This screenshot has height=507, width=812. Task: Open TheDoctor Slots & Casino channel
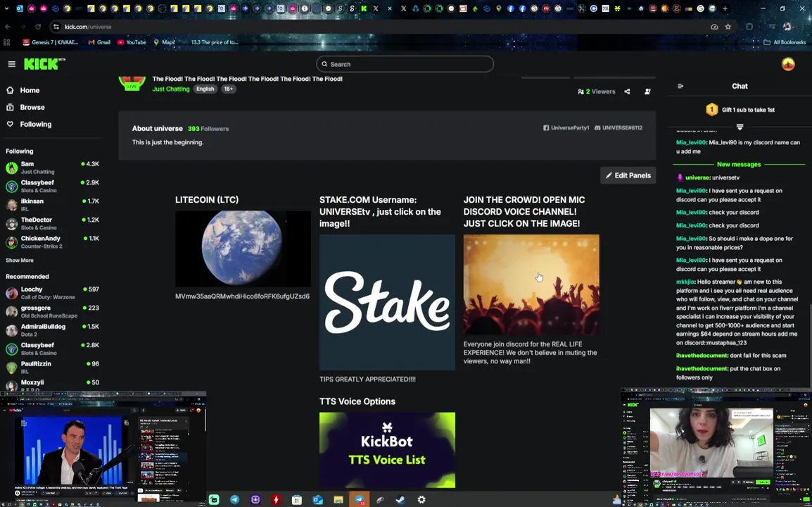[x=52, y=223]
